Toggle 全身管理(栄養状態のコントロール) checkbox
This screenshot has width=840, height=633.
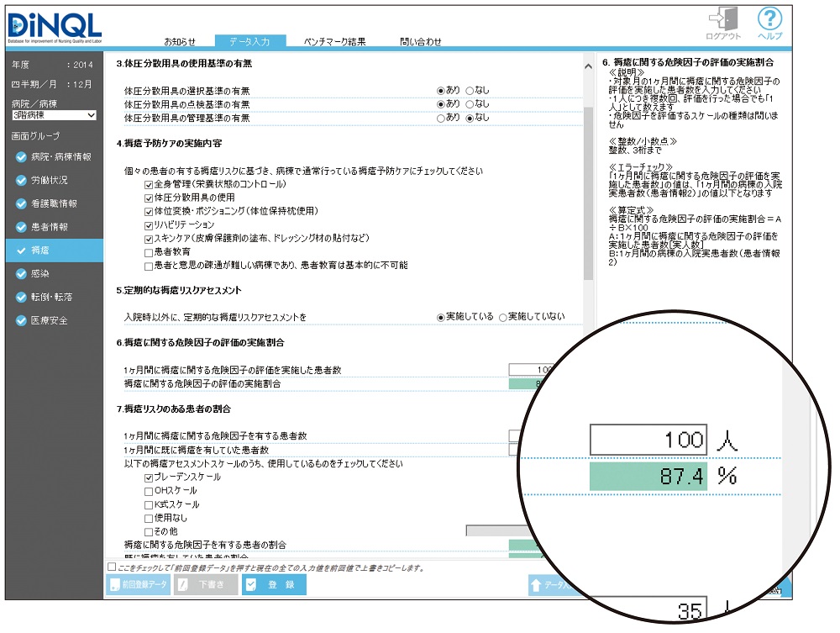pos(149,185)
